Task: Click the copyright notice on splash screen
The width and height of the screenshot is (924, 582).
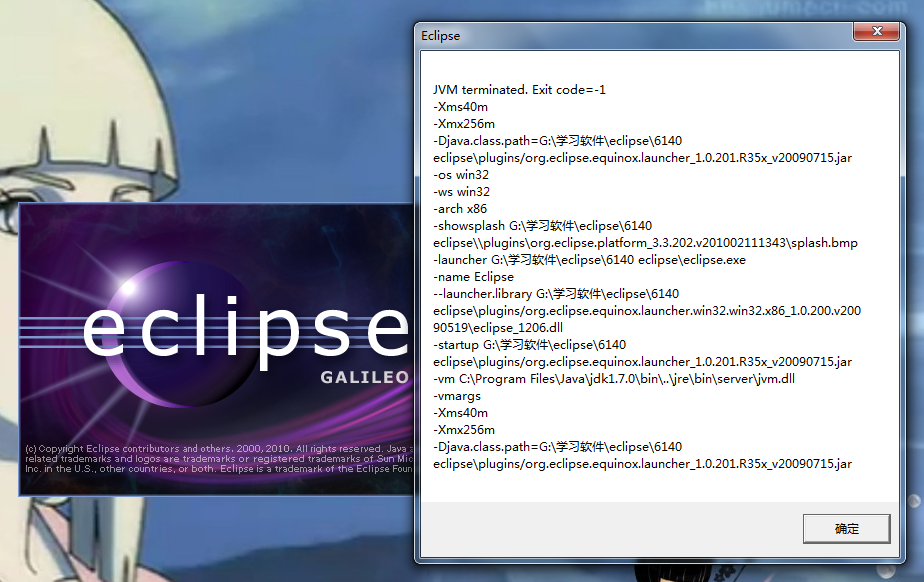Action: pos(219,459)
